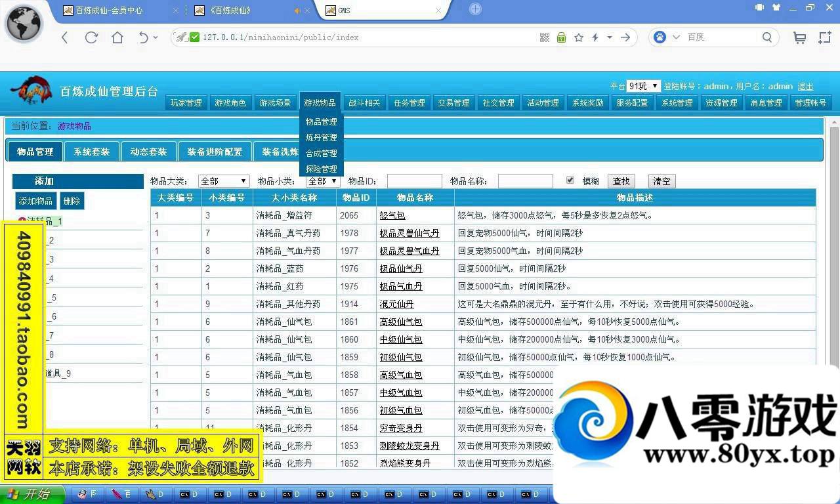Go back using the browser back arrow
Image resolution: width=840 pixels, height=504 pixels.
click(64, 37)
